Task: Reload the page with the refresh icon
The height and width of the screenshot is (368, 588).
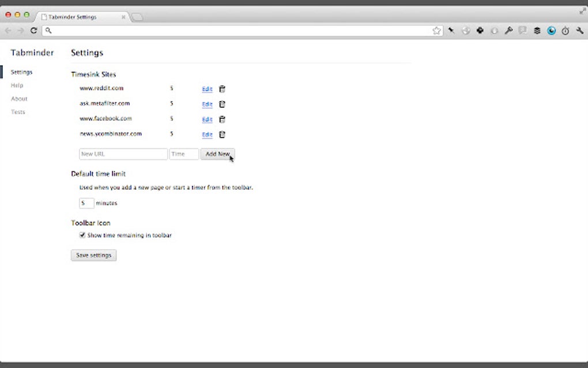Action: (x=33, y=31)
